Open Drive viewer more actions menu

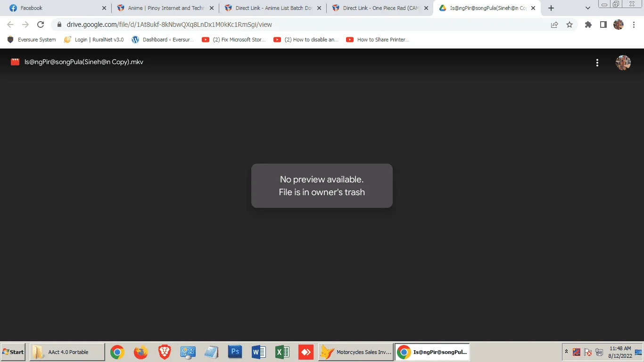pos(597,63)
